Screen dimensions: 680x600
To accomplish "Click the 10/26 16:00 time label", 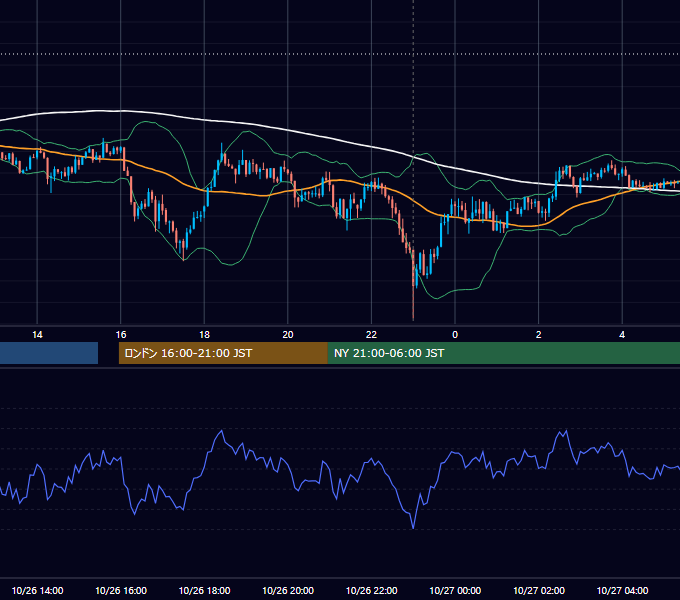I will [x=121, y=590].
